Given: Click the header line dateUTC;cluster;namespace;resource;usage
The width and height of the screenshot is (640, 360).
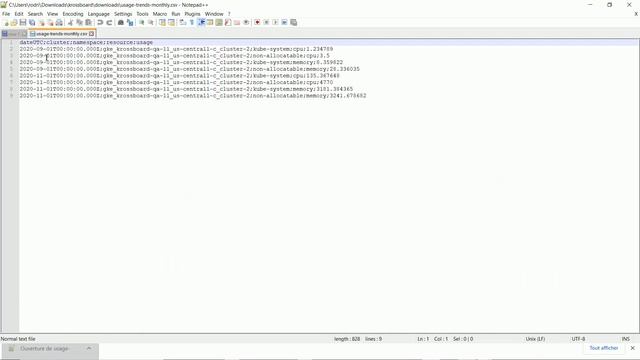Looking at the screenshot, I should point(86,42).
